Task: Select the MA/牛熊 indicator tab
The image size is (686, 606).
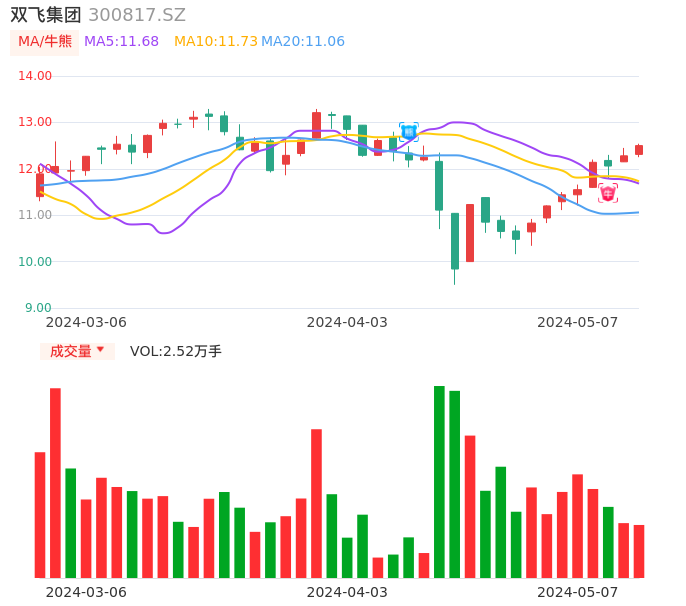Action: click(x=45, y=42)
